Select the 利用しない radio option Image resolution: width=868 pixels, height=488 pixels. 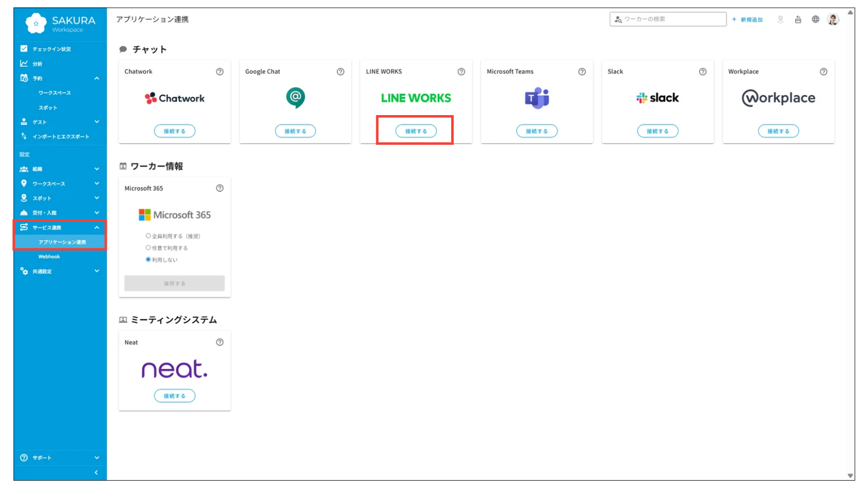tap(148, 259)
